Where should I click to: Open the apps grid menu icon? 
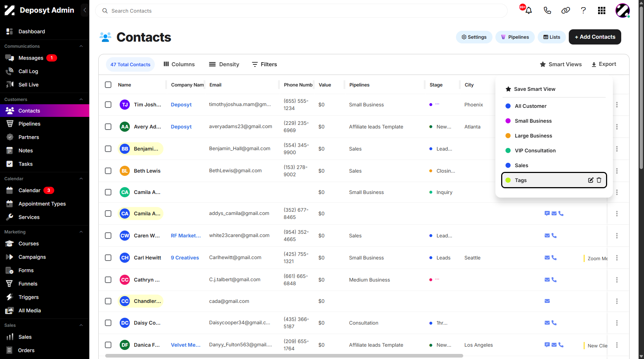click(602, 10)
